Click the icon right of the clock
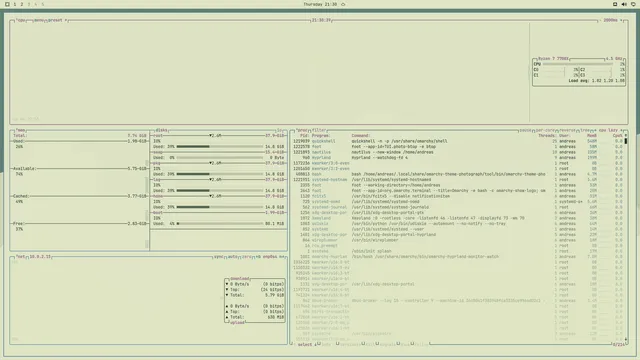The width and height of the screenshot is (640, 360). click(343, 4)
